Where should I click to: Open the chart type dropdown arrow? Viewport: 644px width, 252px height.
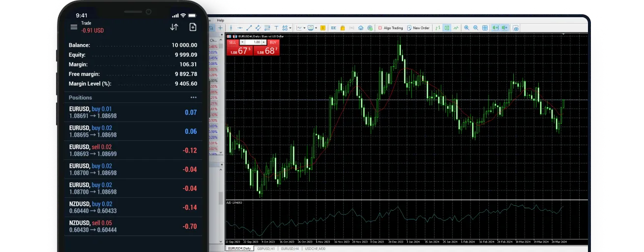tap(305, 28)
